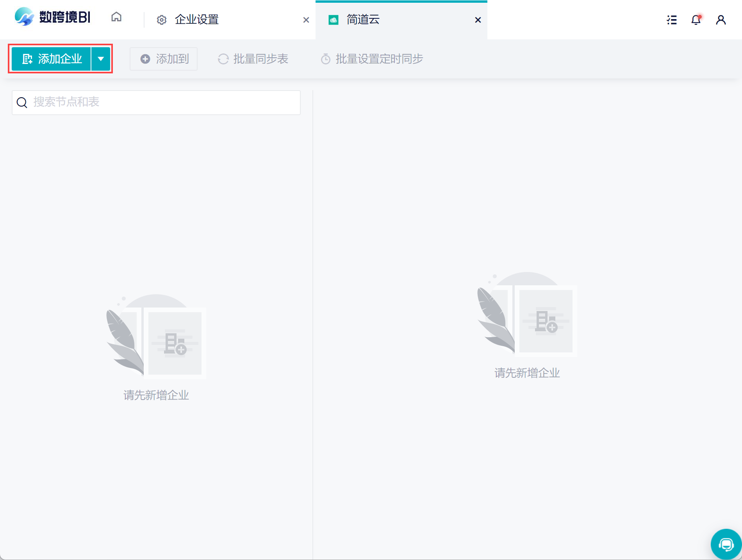Open the user account menu
Screen dimensions: 742x560
721,20
